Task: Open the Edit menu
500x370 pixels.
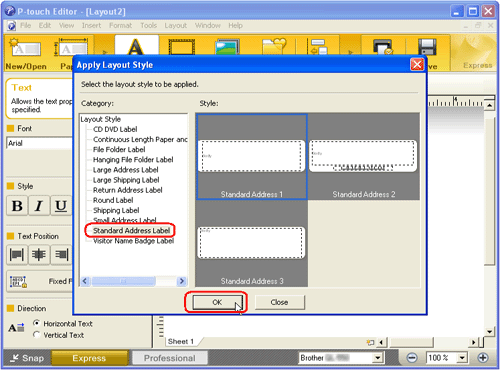Action: (45, 25)
